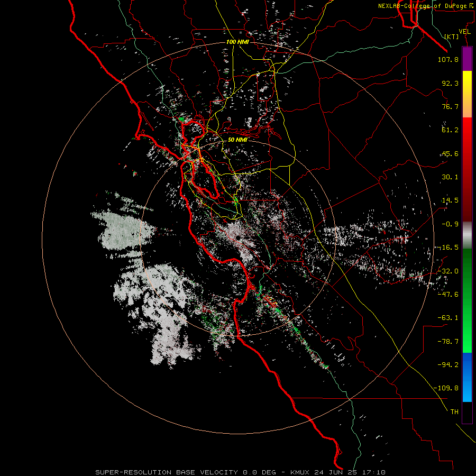
Task: Click the 17:10 timestamp
Action: pyautogui.click(x=373, y=472)
